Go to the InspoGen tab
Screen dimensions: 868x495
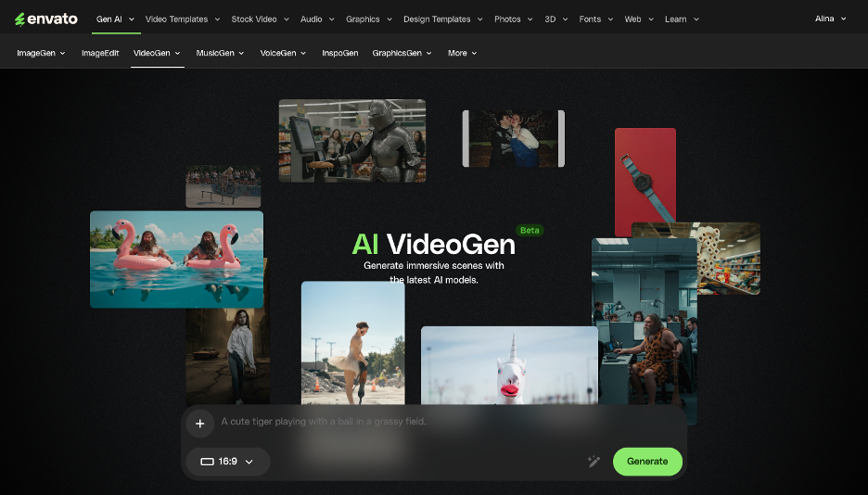click(339, 53)
